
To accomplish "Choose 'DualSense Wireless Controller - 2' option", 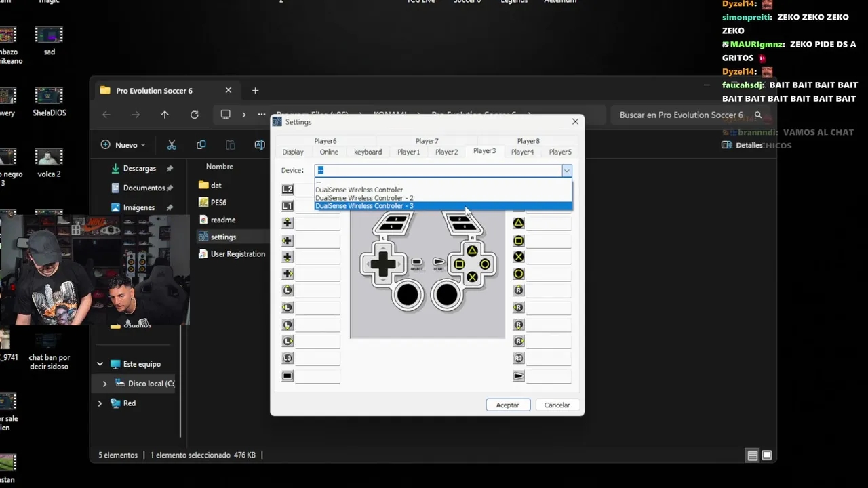I will pyautogui.click(x=443, y=198).
